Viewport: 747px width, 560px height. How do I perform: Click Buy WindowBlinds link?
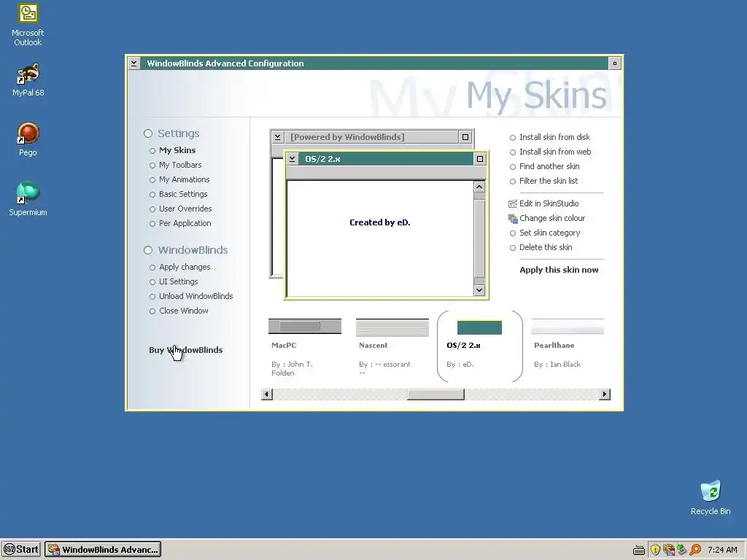(x=186, y=350)
